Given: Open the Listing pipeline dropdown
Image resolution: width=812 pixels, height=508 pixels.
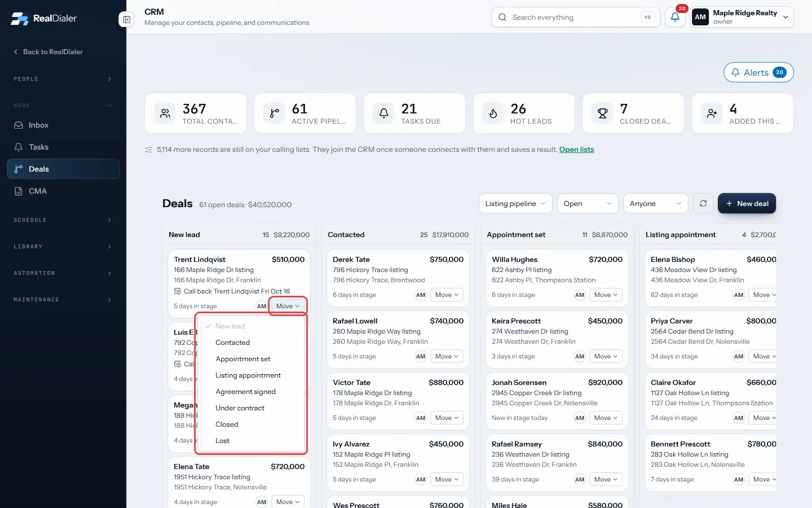Looking at the screenshot, I should (x=515, y=204).
